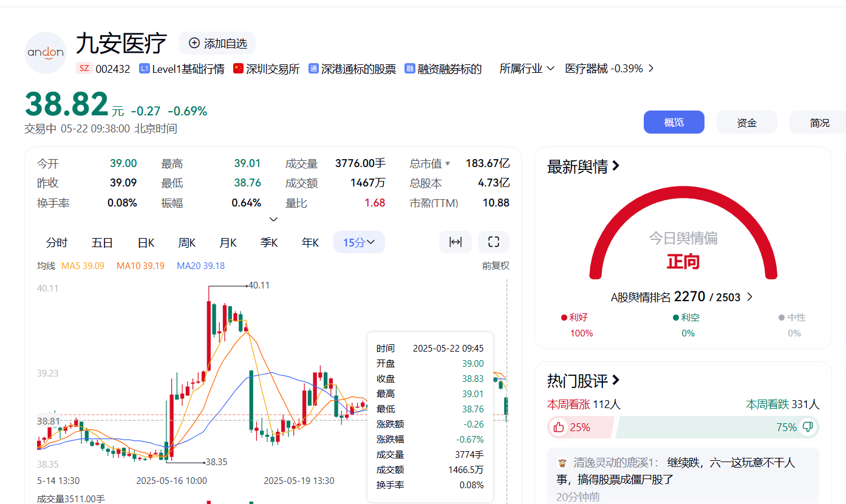Switch to the 周K chart tab
The width and height of the screenshot is (846, 504).
[x=187, y=243]
